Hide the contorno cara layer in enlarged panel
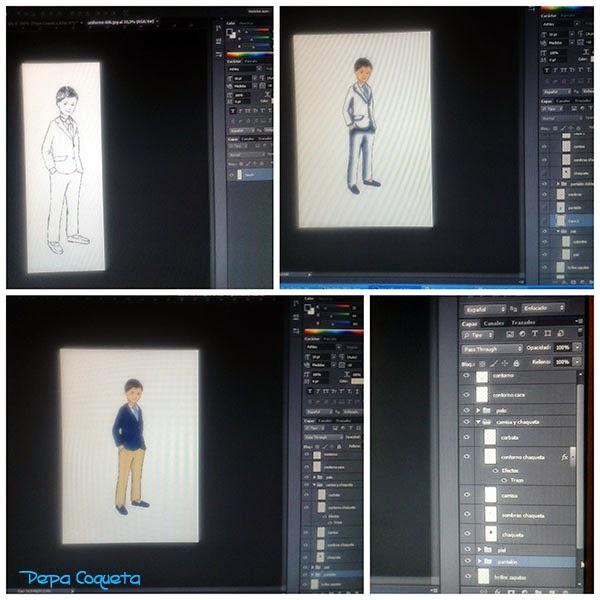 (467, 395)
